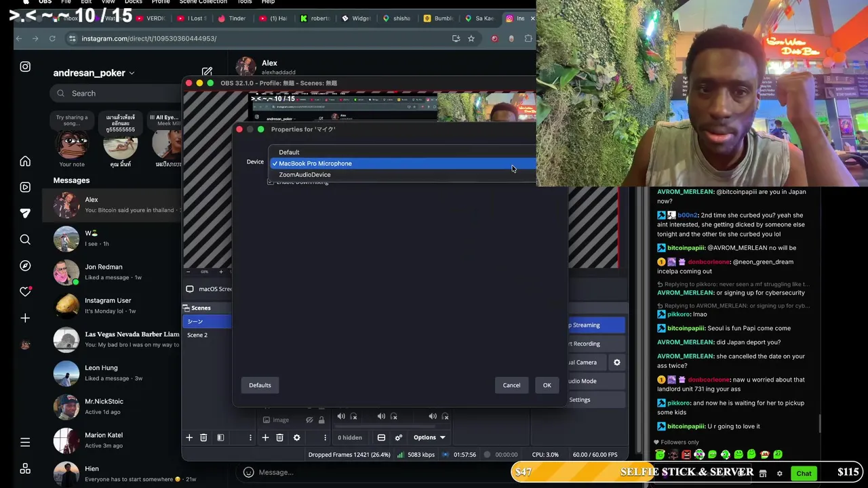Screen dimensions: 868x488
Task: Select Scene 2 in Scenes list
Action: click(x=207, y=335)
